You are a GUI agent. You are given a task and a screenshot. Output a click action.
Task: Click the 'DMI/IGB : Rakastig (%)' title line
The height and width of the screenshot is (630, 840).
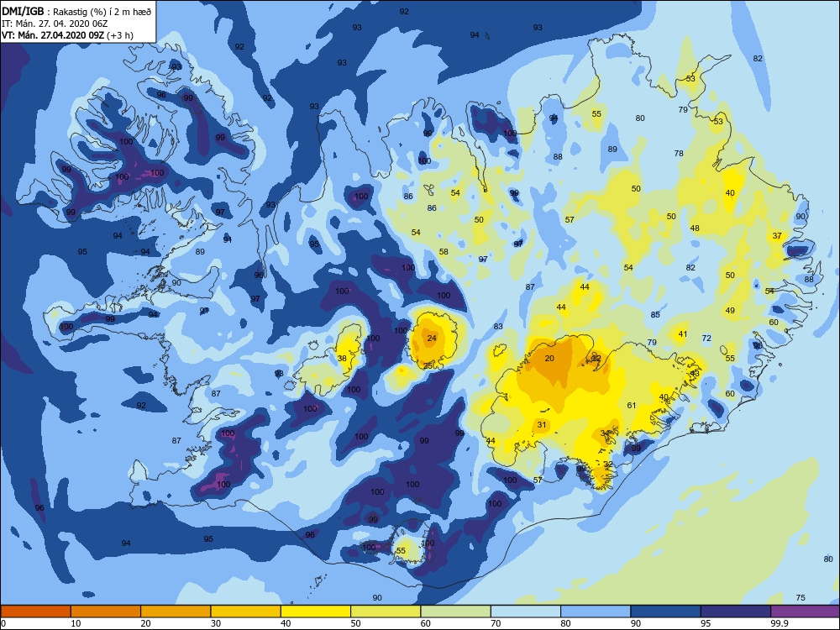77,12
